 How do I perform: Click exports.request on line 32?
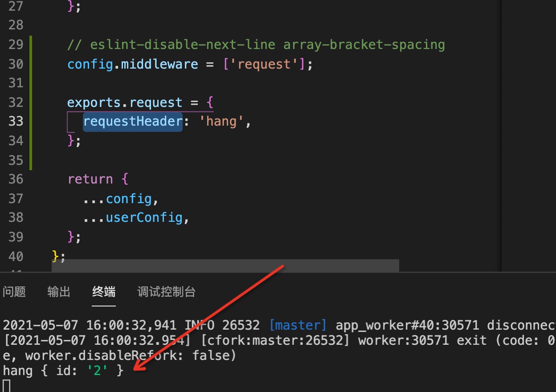(125, 102)
